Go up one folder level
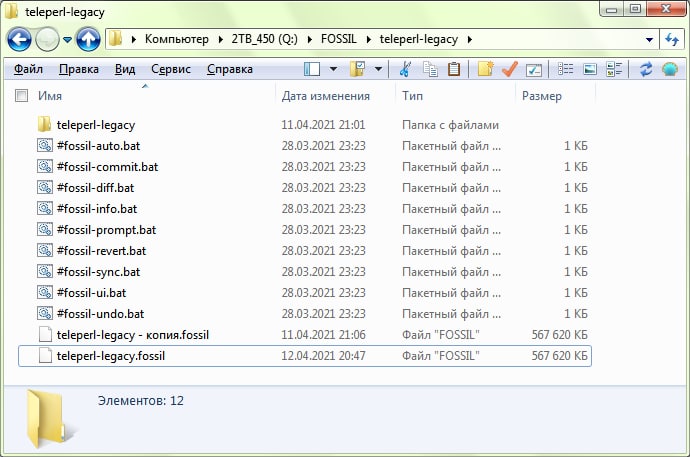The width and height of the screenshot is (690, 457). point(88,40)
